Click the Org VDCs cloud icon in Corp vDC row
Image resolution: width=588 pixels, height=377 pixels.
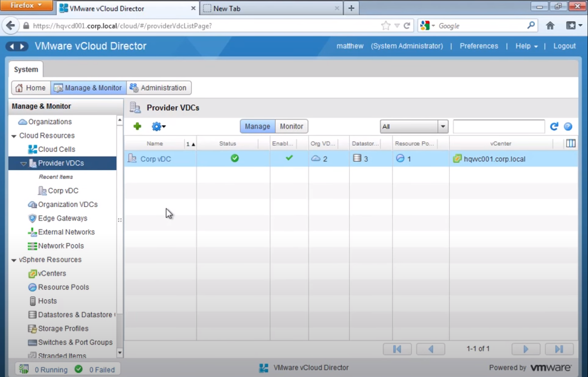point(315,158)
